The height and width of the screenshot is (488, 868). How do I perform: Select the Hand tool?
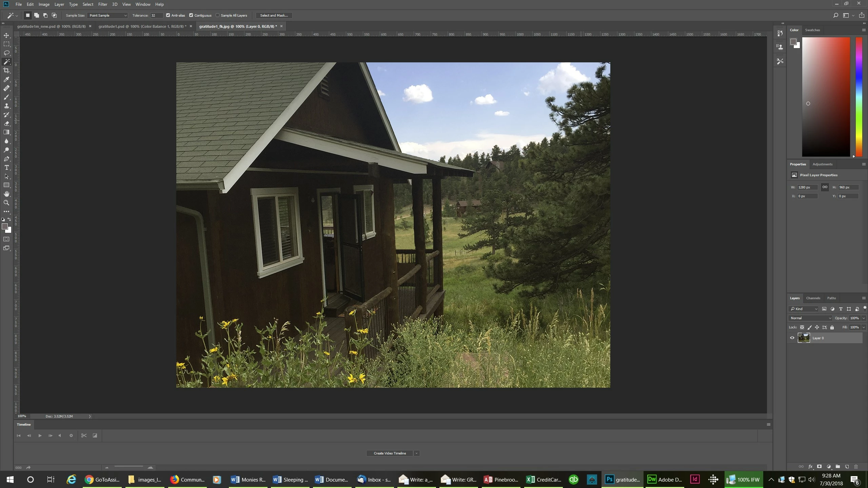pyautogui.click(x=6, y=194)
